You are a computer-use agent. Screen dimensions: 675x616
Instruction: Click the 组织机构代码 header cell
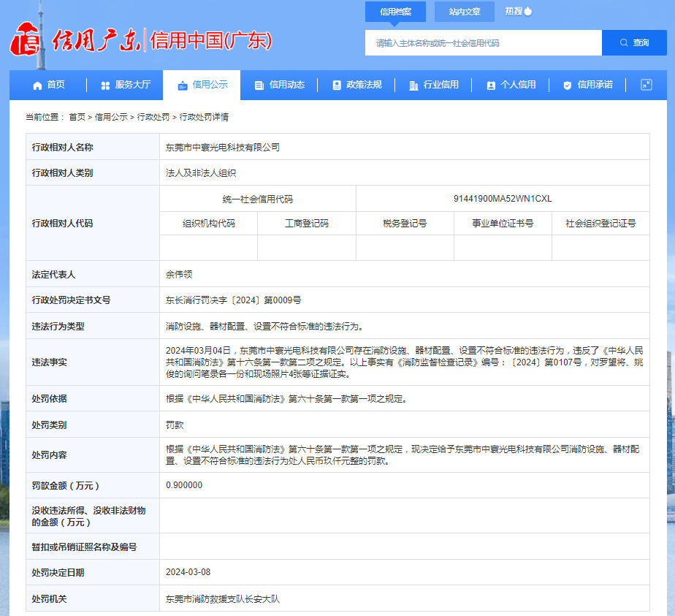point(209,224)
